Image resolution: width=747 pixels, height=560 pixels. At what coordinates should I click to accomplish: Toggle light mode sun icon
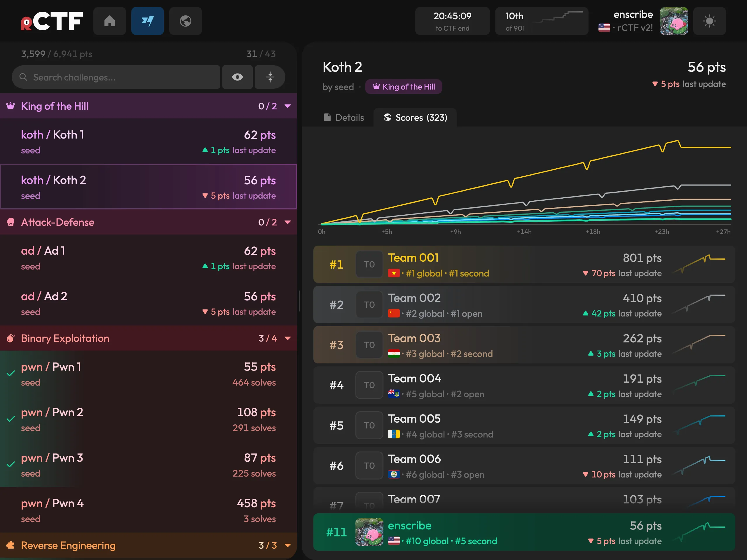pos(710,21)
